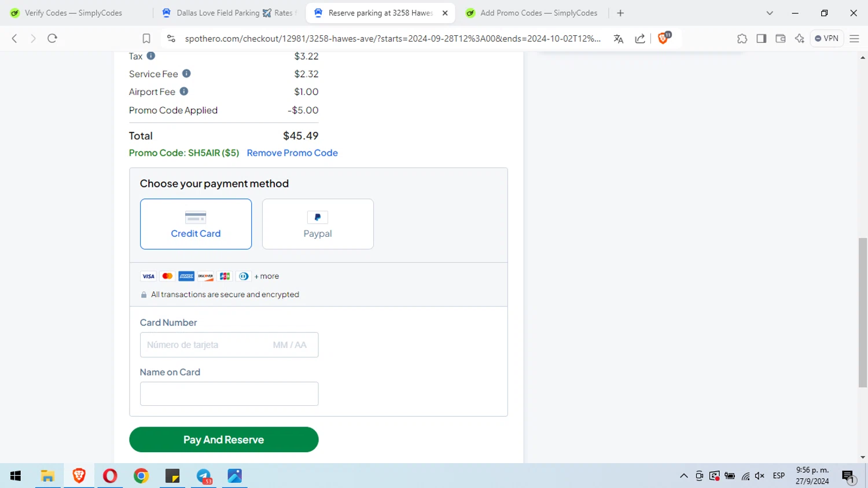Image resolution: width=868 pixels, height=488 pixels.
Task: Bookmark this page with bookmark icon
Action: click(146, 39)
